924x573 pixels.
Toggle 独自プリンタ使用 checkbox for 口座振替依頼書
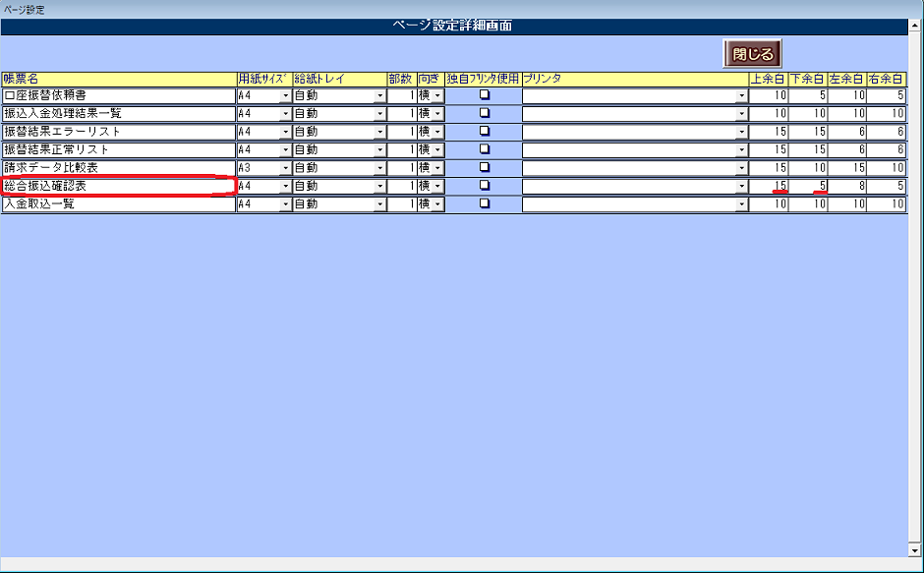(484, 96)
